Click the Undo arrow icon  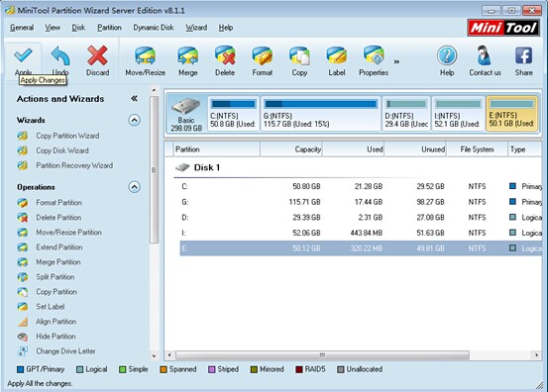click(60, 55)
